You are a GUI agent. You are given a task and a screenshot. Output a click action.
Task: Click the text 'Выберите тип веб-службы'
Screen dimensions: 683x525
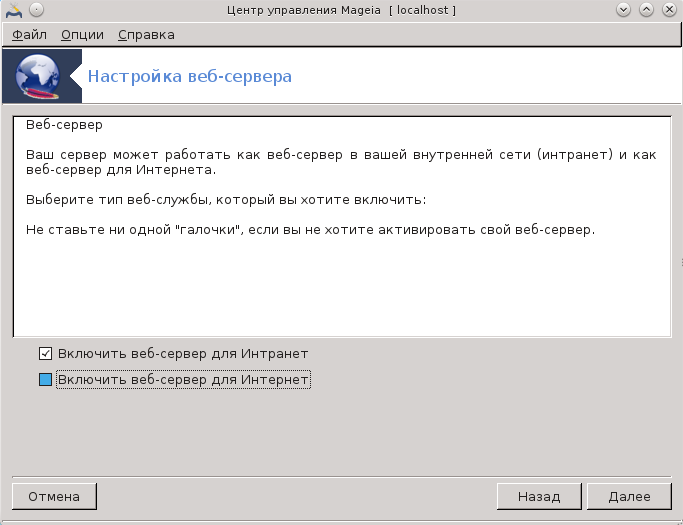point(118,200)
